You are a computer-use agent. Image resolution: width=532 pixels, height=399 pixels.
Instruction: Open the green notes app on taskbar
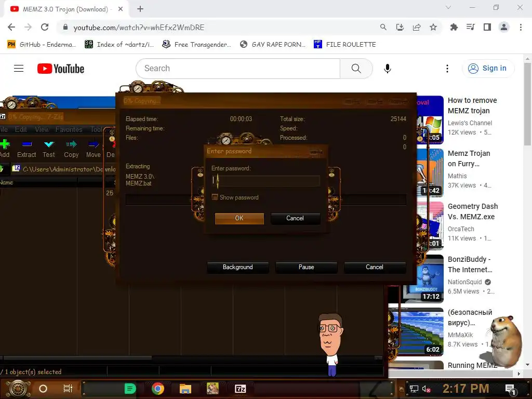tap(130, 389)
